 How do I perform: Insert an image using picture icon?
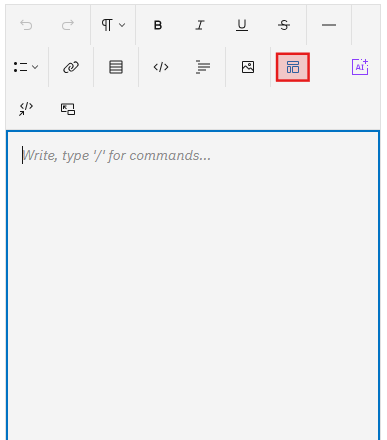[248, 67]
